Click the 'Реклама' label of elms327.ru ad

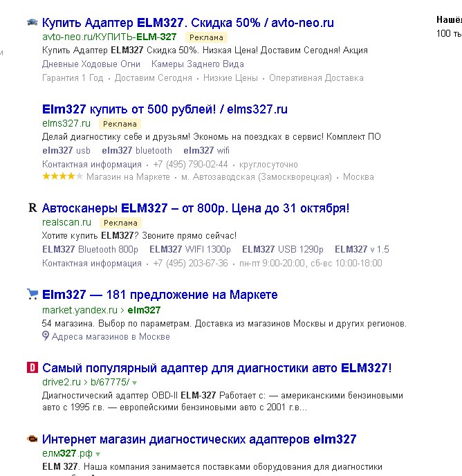(x=120, y=124)
